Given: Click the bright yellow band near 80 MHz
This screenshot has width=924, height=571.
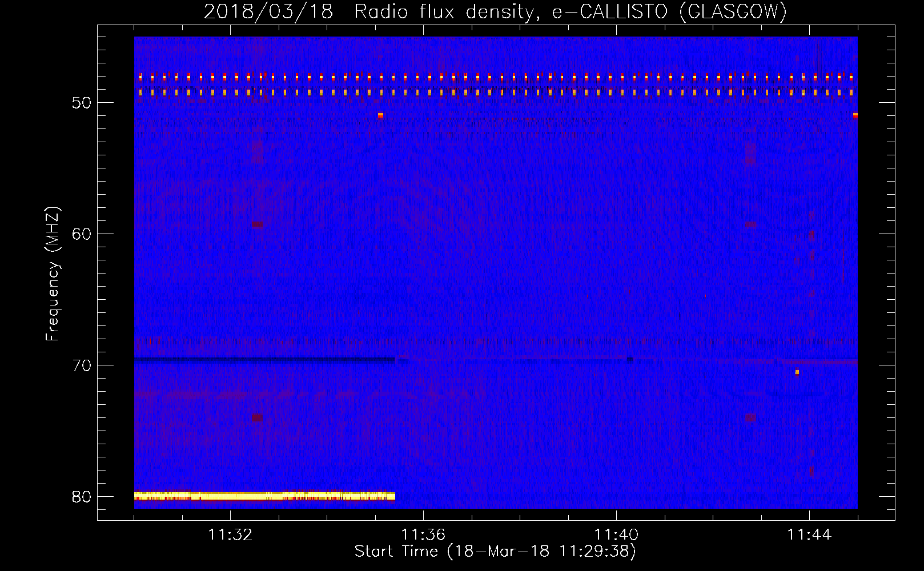Looking at the screenshot, I should coord(264,496).
